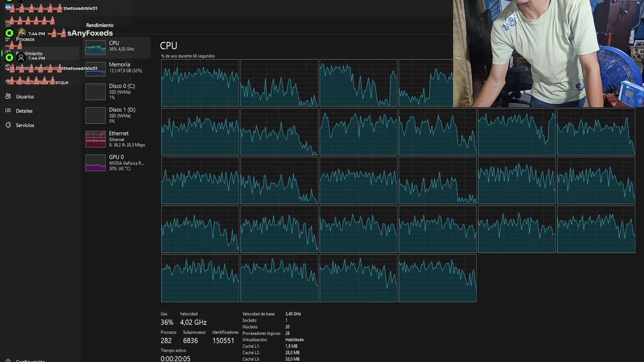This screenshot has width=644, height=362.
Task: Click Caché L3 value 33,0 MB
Action: coord(292,359)
